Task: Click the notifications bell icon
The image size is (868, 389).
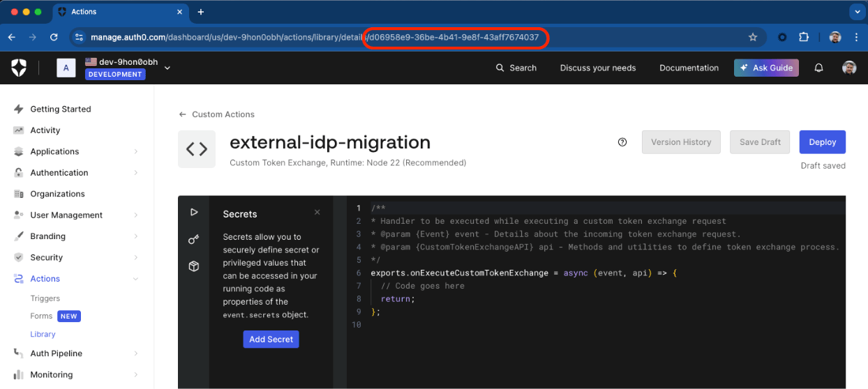Action: pos(819,68)
